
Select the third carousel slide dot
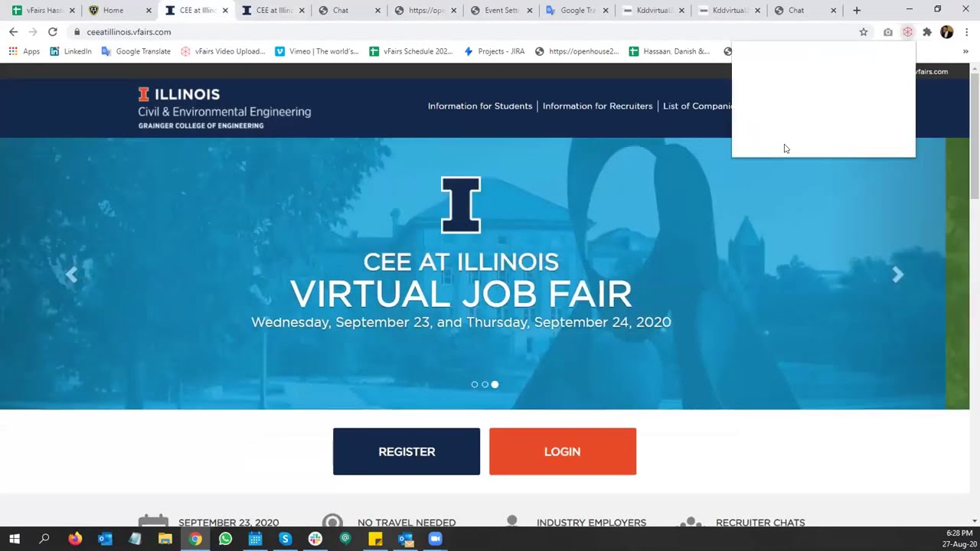(x=495, y=384)
